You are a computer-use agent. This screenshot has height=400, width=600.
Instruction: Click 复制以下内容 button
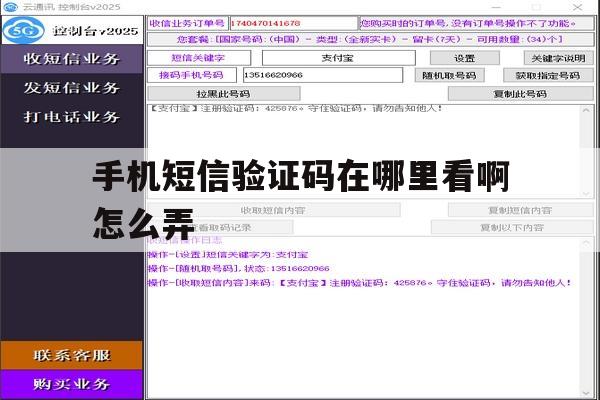[512, 228]
